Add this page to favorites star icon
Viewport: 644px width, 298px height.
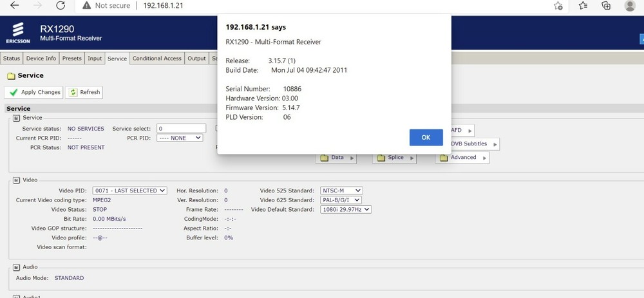[x=558, y=6]
